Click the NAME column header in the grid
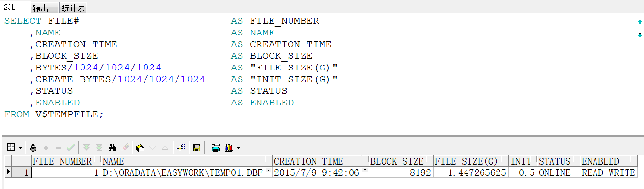The height and width of the screenshot is (189, 644). click(x=187, y=161)
